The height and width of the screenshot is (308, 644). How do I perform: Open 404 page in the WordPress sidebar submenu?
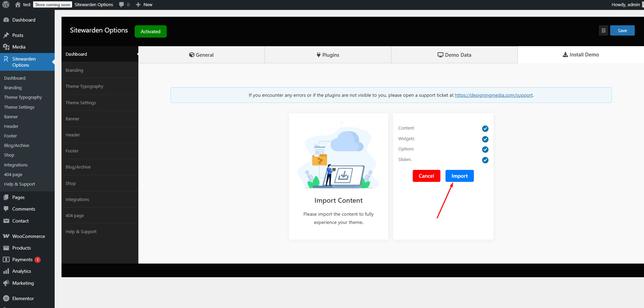point(13,174)
